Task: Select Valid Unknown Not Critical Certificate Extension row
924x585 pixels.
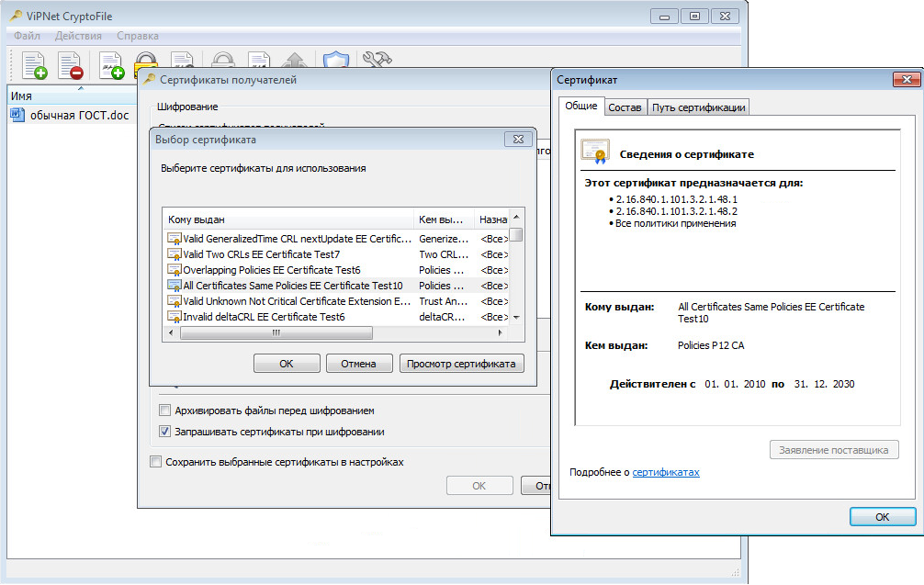Action: tap(336, 301)
